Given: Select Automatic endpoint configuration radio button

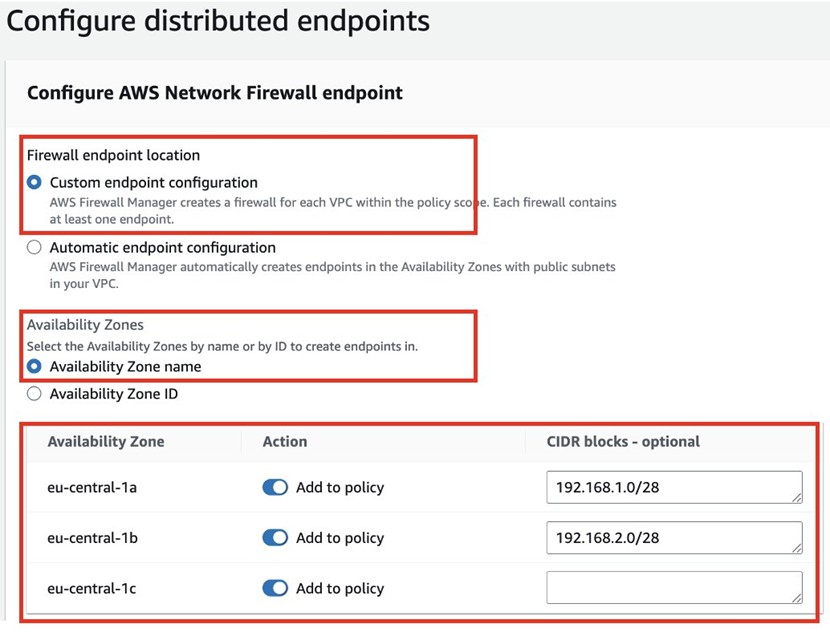Looking at the screenshot, I should coord(35,247).
